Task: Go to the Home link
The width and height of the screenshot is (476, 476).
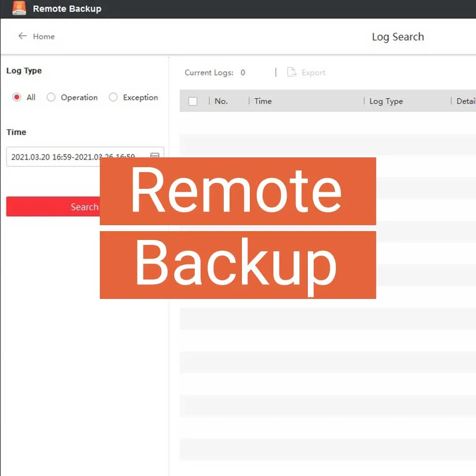Action: pyautogui.click(x=43, y=36)
